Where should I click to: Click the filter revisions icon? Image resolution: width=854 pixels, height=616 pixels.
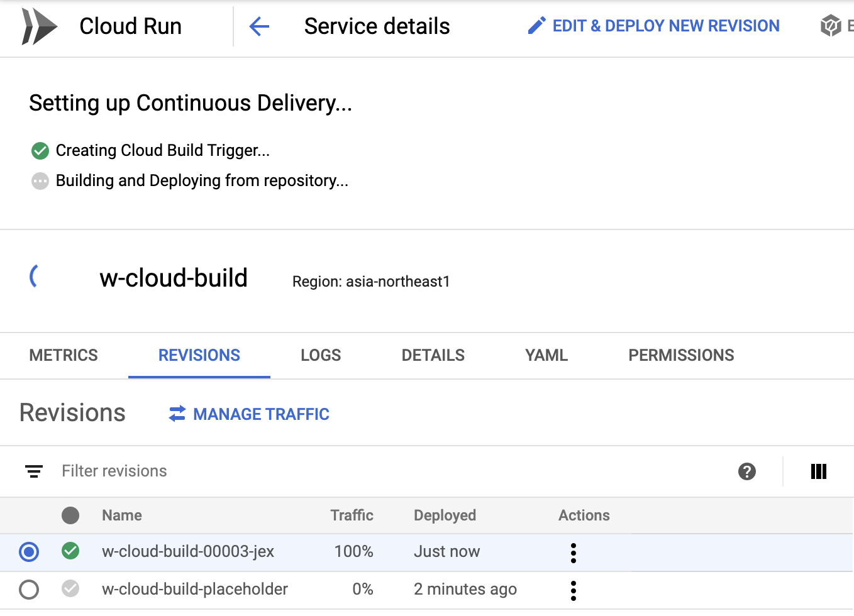[34, 471]
